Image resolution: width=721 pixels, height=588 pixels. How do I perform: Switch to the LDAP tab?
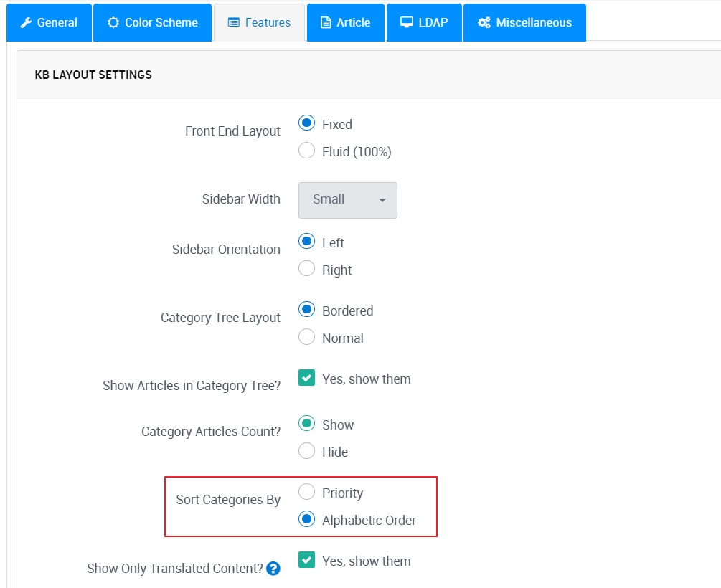423,22
